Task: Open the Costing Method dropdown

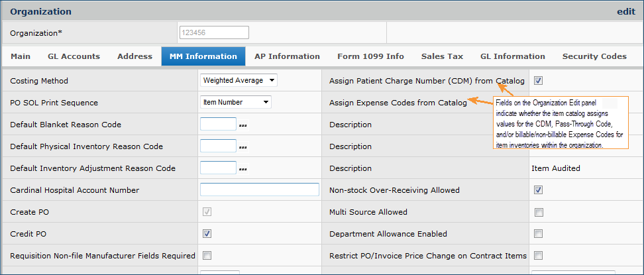Action: pyautogui.click(x=239, y=81)
